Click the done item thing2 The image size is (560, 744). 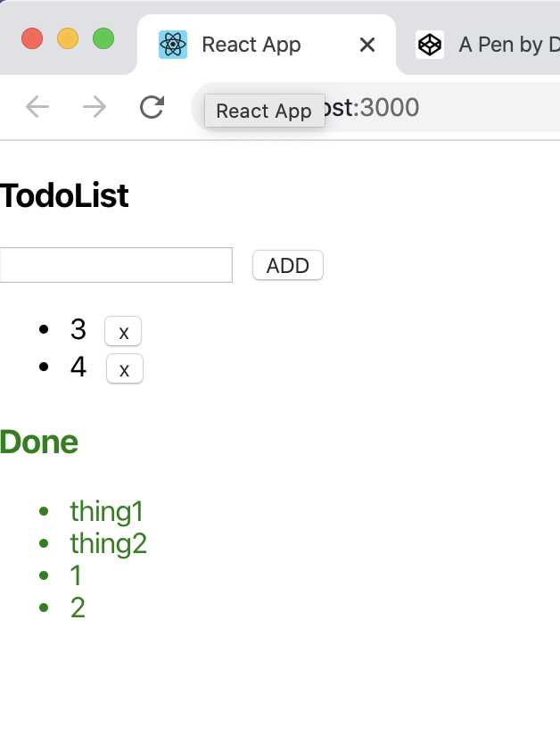(x=109, y=544)
